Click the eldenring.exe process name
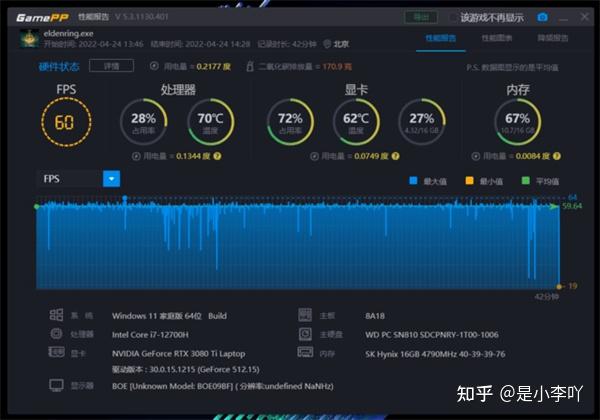The height and width of the screenshot is (420, 600). [x=68, y=34]
